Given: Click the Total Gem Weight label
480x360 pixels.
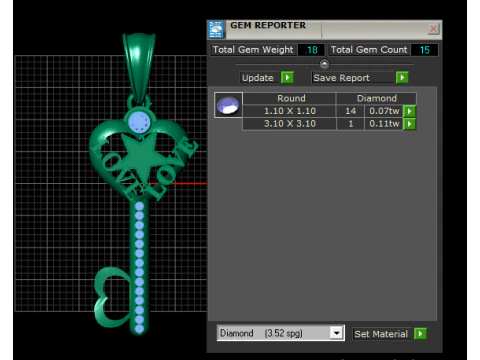Looking at the screenshot, I should click(x=253, y=50).
